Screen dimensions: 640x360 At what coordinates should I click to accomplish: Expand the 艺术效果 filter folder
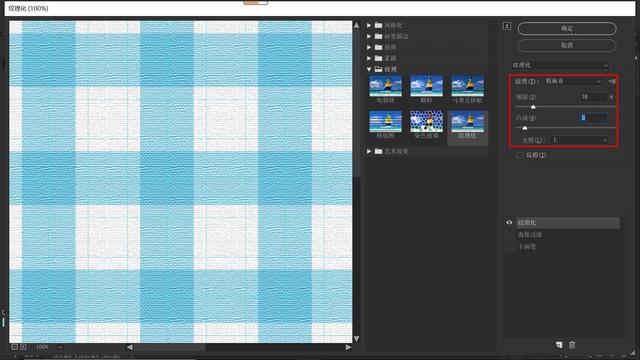[x=369, y=151]
